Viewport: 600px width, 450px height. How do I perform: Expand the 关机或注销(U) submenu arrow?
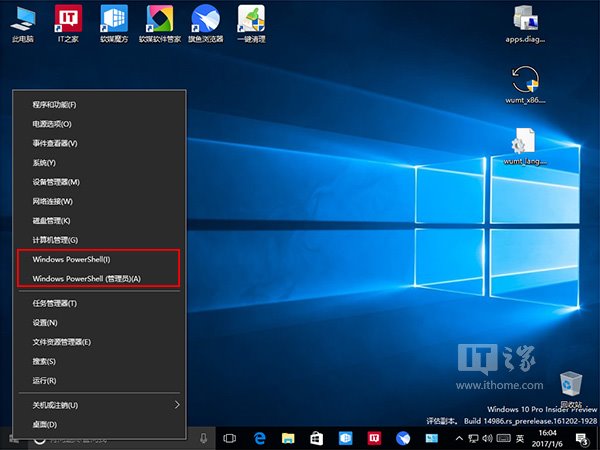point(177,405)
